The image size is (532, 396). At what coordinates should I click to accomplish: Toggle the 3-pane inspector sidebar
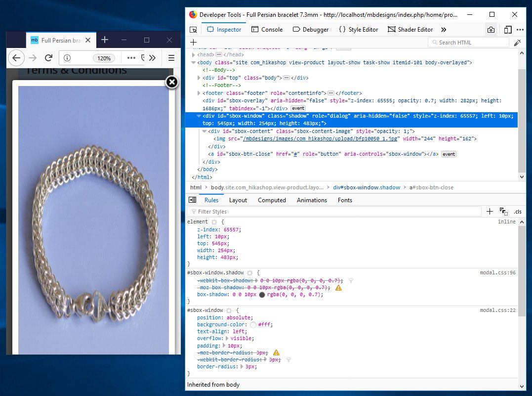193,200
